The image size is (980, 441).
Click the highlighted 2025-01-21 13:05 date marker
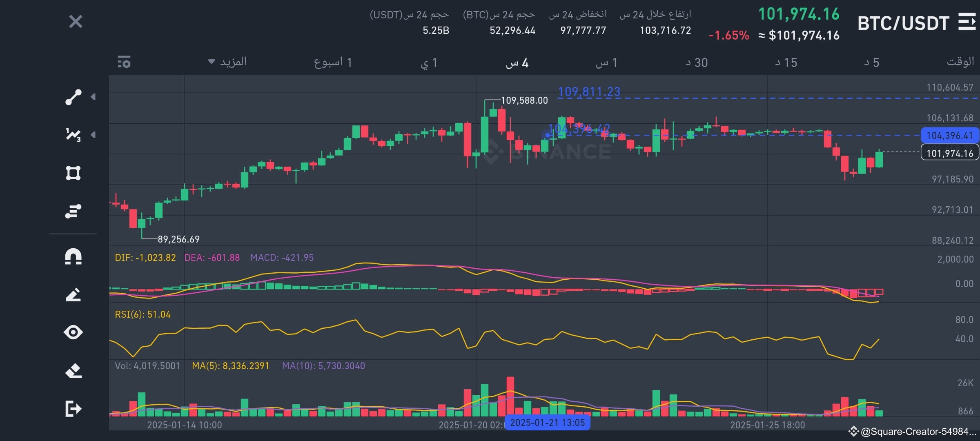[x=548, y=423]
